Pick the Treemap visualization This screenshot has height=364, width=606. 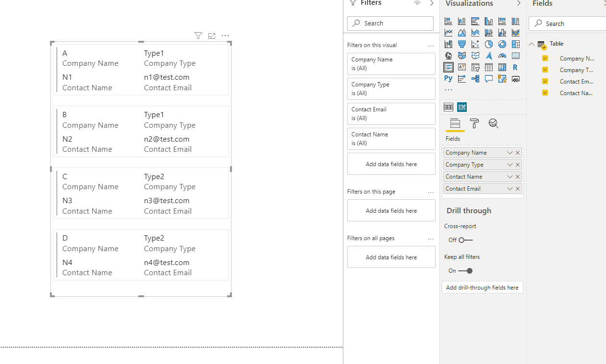click(x=516, y=44)
